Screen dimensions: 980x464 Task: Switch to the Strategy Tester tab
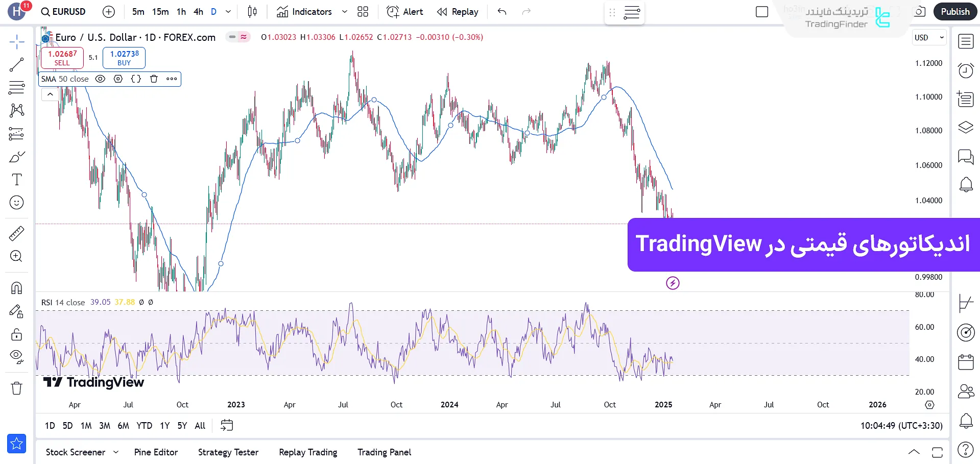point(228,452)
